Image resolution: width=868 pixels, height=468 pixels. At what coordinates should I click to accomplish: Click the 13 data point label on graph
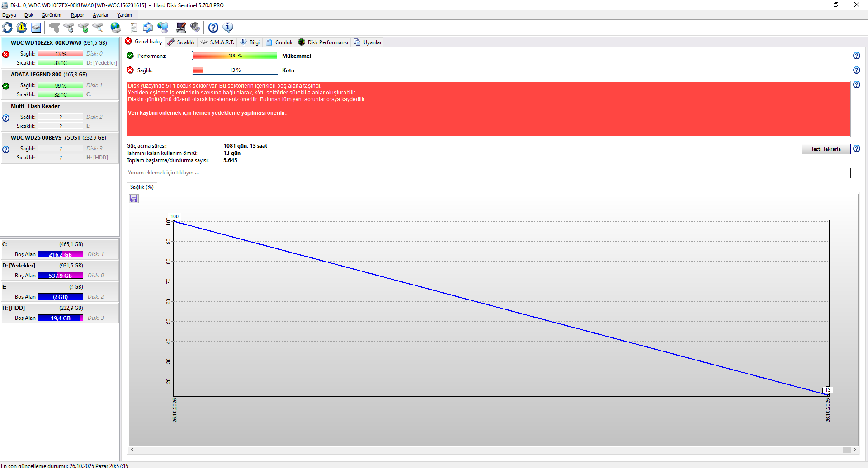(x=828, y=390)
